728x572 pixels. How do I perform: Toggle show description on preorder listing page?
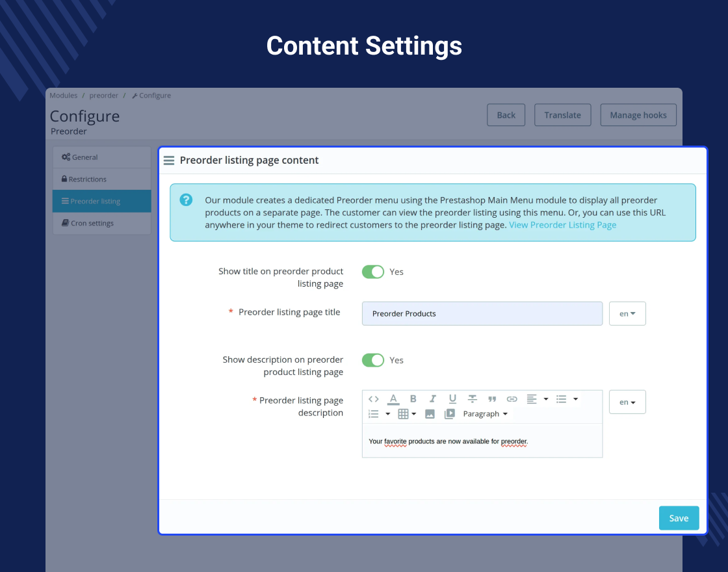[373, 360]
